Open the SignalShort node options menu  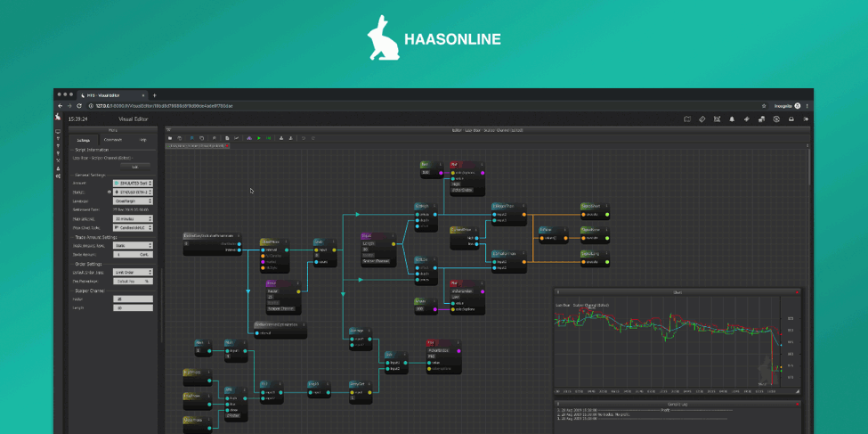[607, 206]
